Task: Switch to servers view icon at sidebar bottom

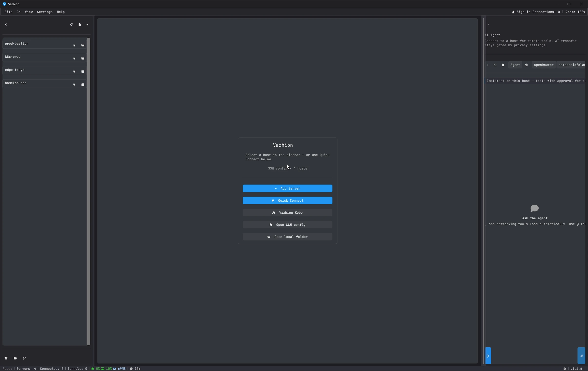Action: tap(6, 358)
